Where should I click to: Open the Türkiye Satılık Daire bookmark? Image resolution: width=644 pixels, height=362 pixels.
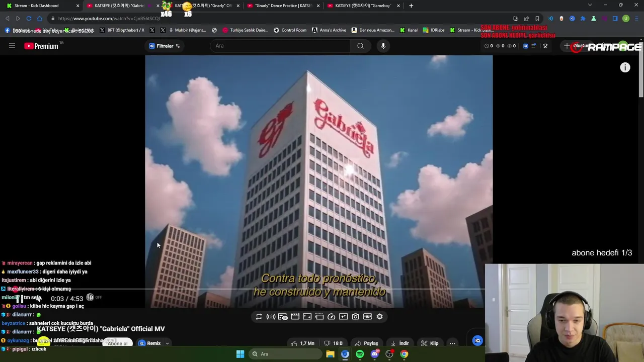[x=246, y=30]
